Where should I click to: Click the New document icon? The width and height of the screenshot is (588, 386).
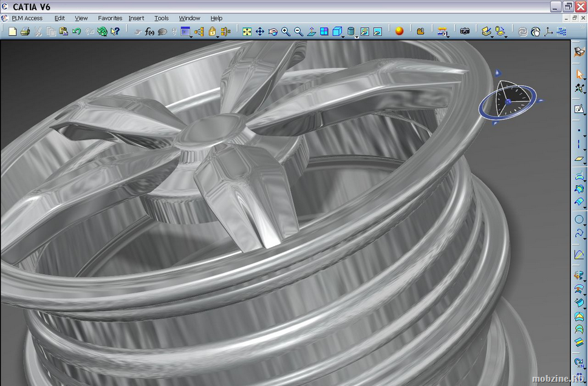coord(12,32)
